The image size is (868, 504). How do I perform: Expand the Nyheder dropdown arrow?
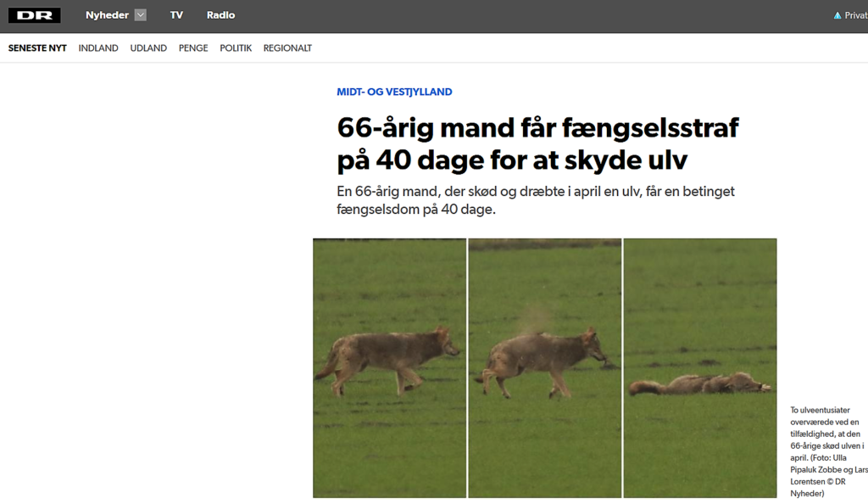[141, 15]
